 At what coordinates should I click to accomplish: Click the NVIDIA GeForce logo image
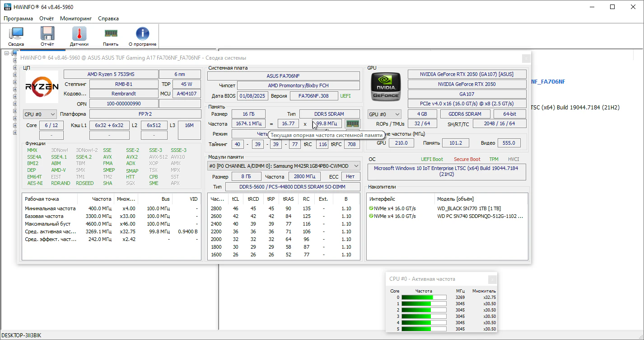pos(385,87)
